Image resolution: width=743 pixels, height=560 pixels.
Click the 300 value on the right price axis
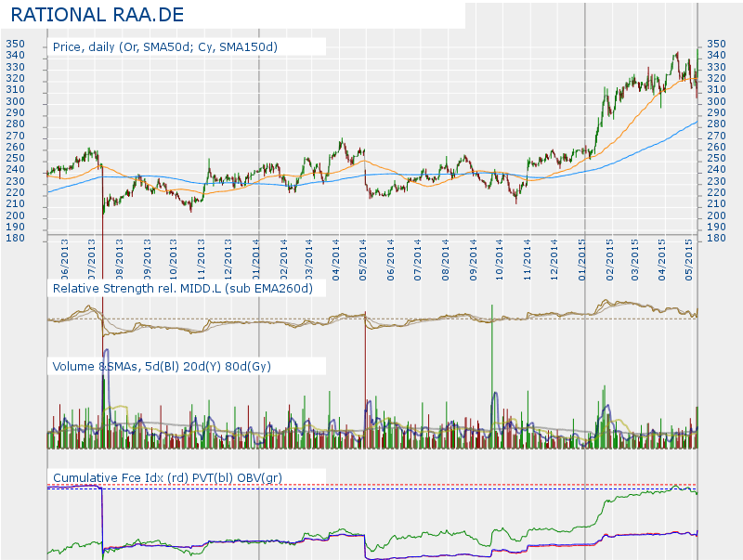click(716, 101)
